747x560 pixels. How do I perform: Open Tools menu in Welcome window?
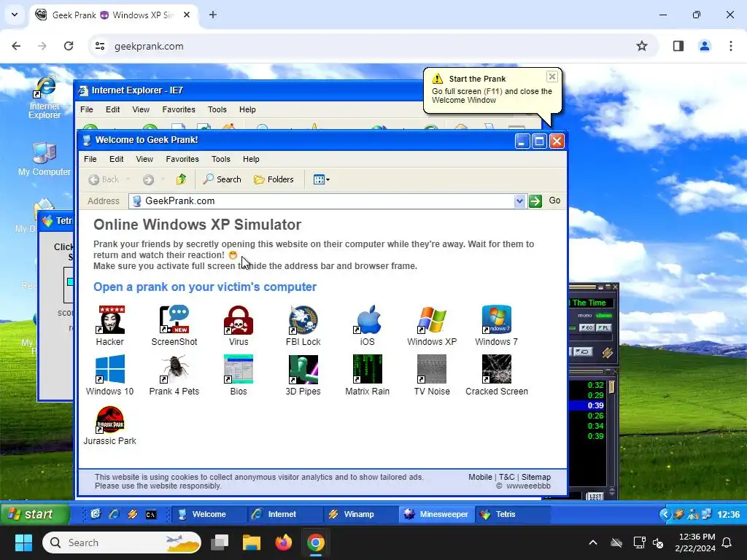pos(220,159)
